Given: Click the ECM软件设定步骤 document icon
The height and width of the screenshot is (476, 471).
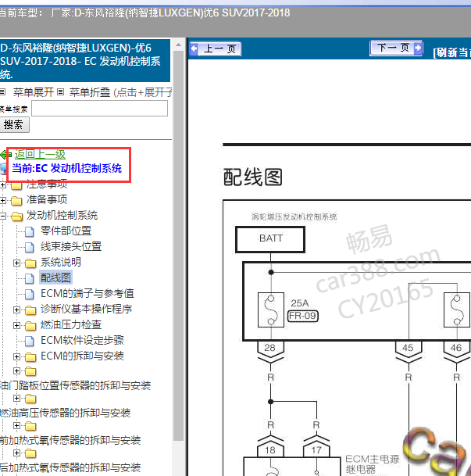Looking at the screenshot, I should click(30, 342).
